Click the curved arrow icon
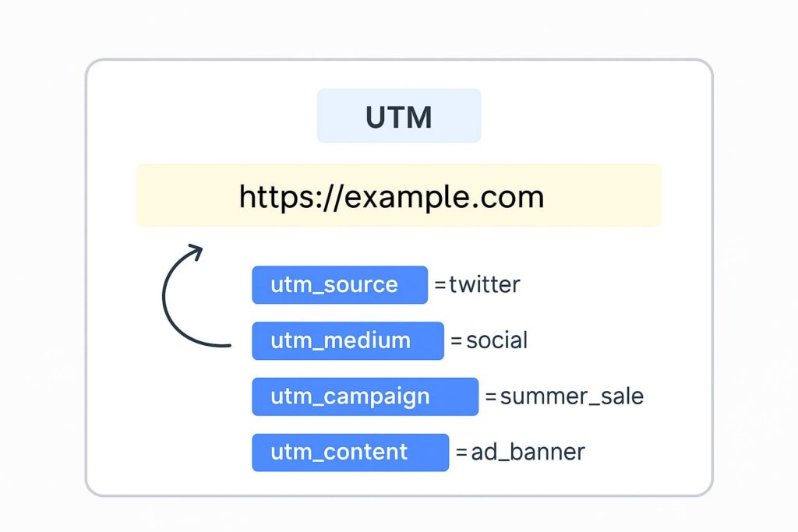Image resolution: width=798 pixels, height=532 pixels. (168, 300)
